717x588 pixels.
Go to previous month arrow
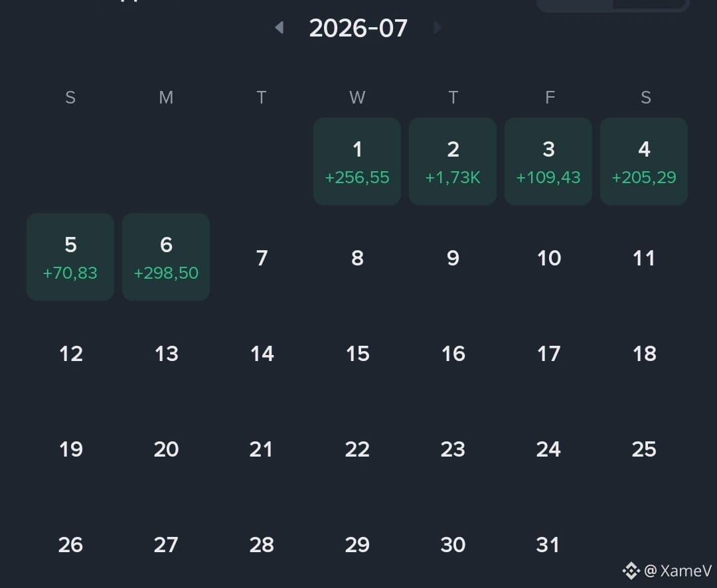(279, 28)
